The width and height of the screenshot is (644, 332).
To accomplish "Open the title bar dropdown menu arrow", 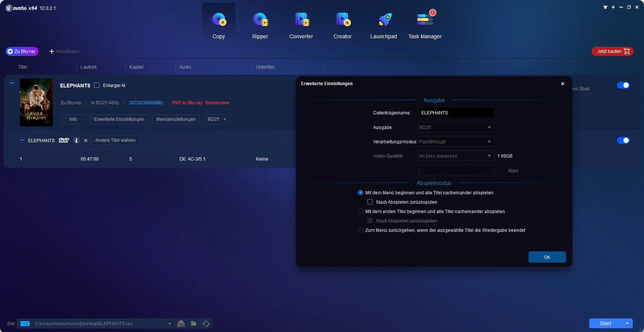I will tap(613, 7).
